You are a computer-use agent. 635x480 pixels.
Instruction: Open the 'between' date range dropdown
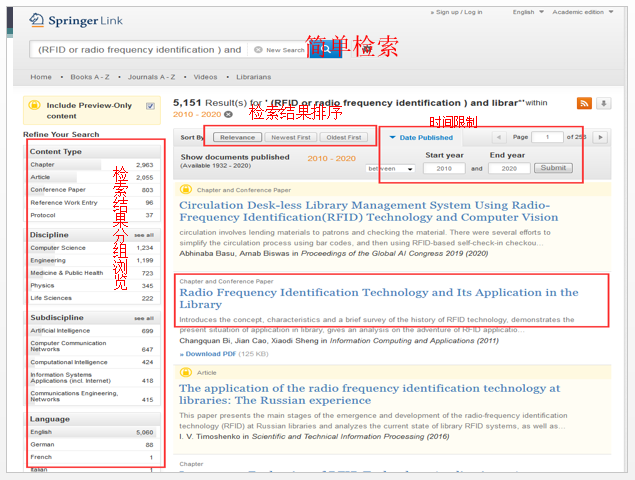click(x=390, y=169)
